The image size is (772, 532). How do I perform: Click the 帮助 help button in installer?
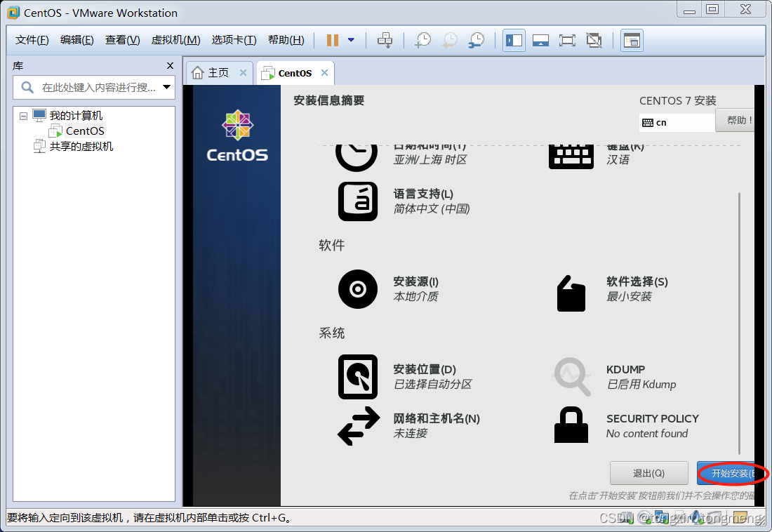(736, 120)
